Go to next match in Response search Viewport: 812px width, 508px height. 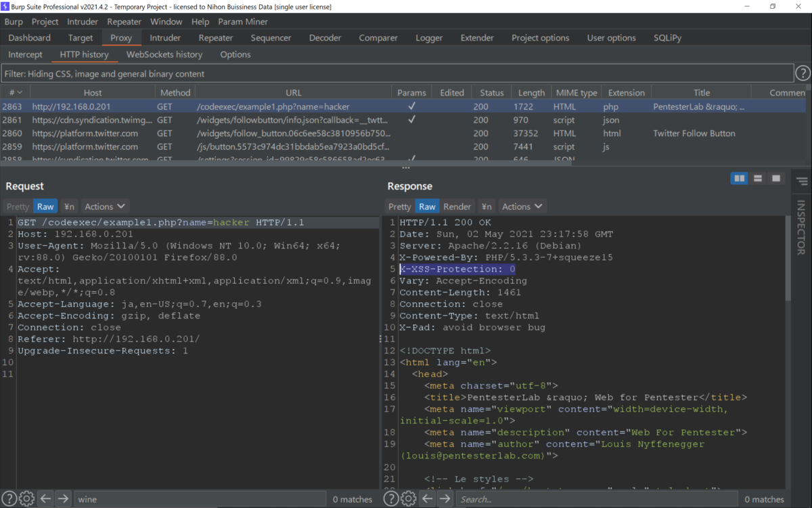(x=445, y=499)
